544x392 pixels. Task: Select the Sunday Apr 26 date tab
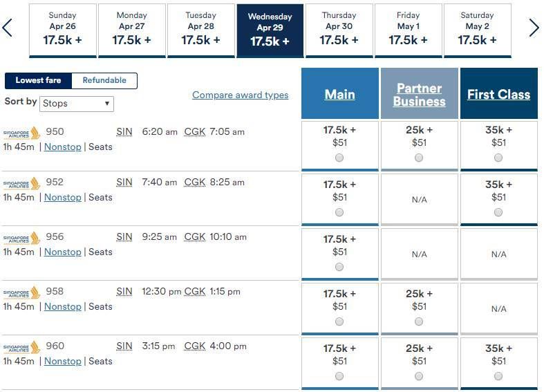[x=63, y=30]
